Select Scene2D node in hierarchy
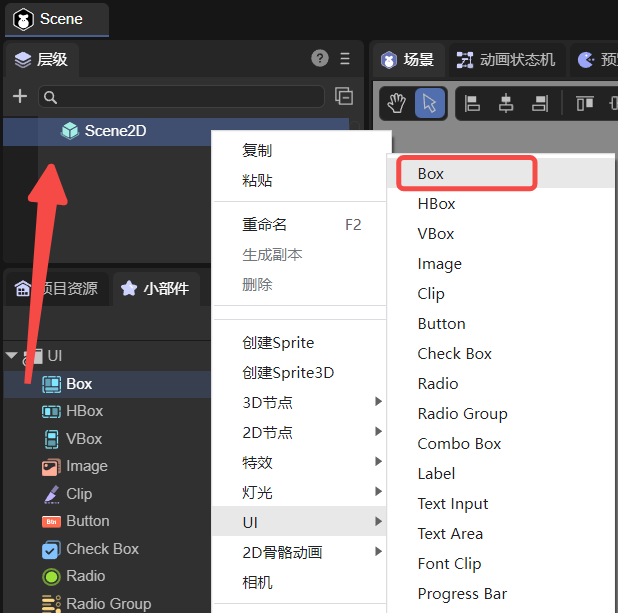Image resolution: width=618 pixels, height=613 pixels. point(115,131)
